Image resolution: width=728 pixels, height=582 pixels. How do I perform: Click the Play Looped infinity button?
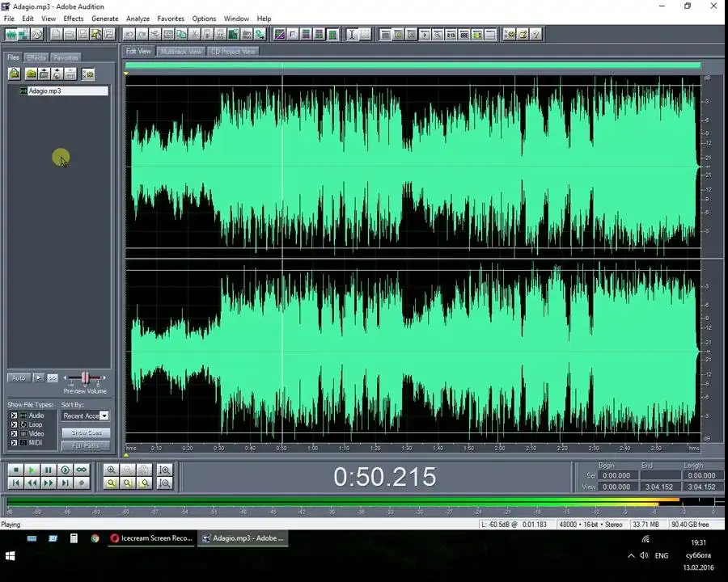click(81, 470)
